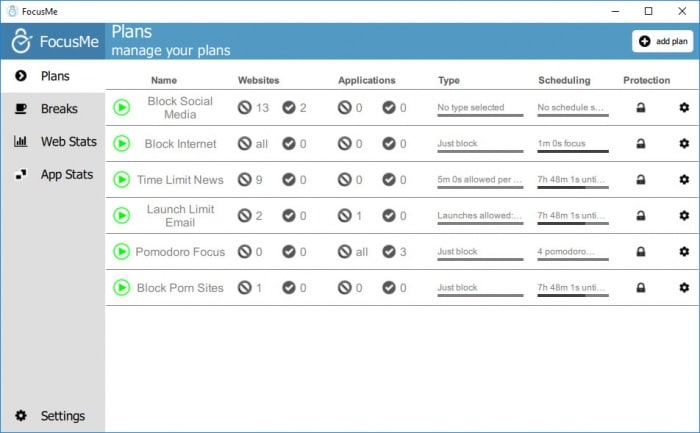This screenshot has width=700, height=433.
Task: Open gear settings for Block Internet
Action: [x=684, y=144]
